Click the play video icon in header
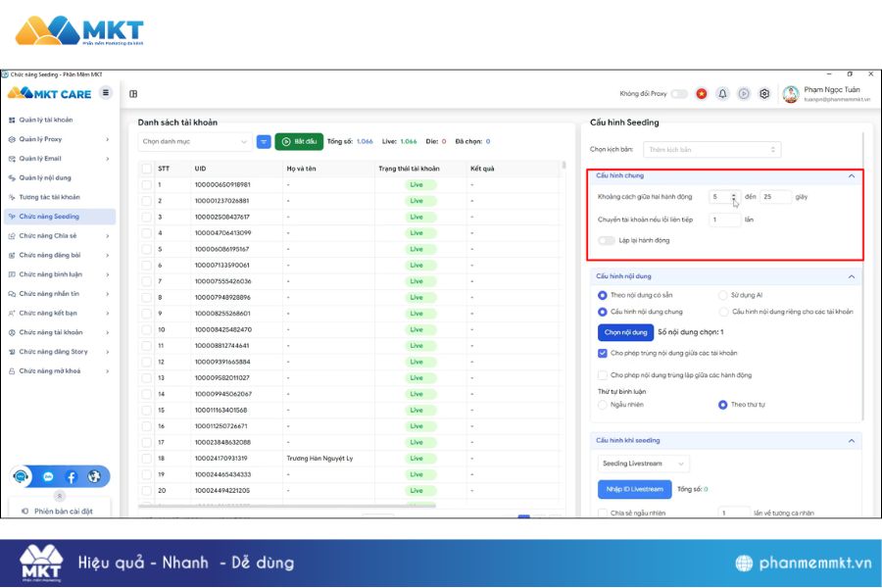The image size is (882, 588). pos(744,94)
